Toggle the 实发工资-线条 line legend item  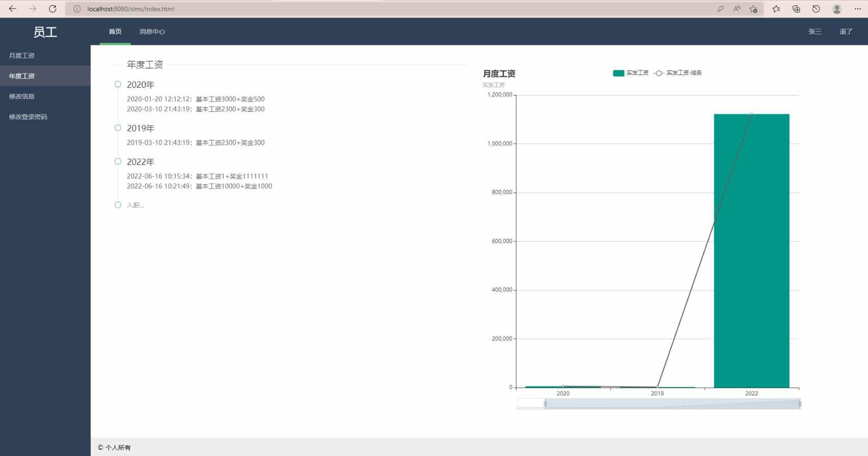678,73
